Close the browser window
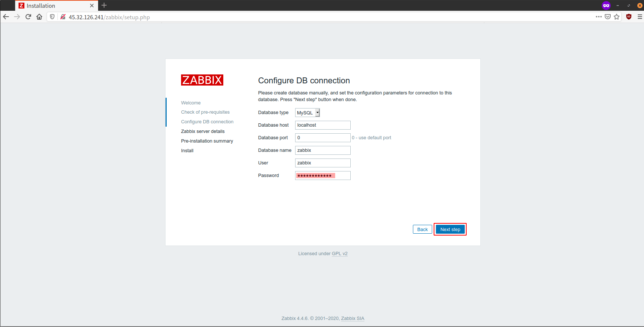The width and height of the screenshot is (644, 327). point(640,6)
